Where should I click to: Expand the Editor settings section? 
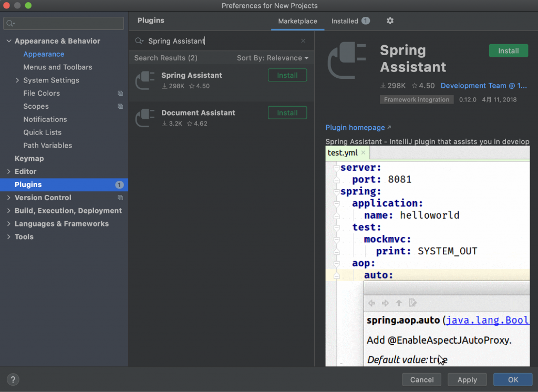[9, 172]
